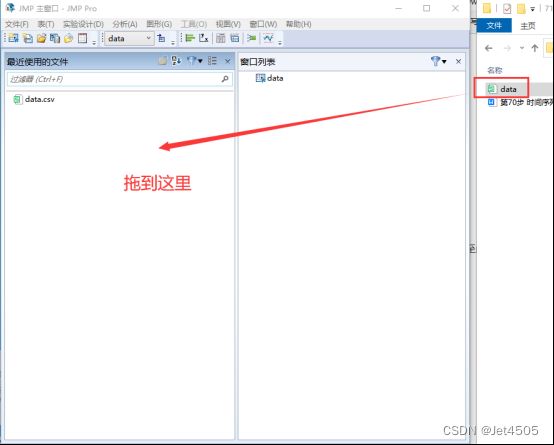Viewport: 554px width, 445px height.
Task: Close the 窗口列表 panel
Action: tap(458, 62)
